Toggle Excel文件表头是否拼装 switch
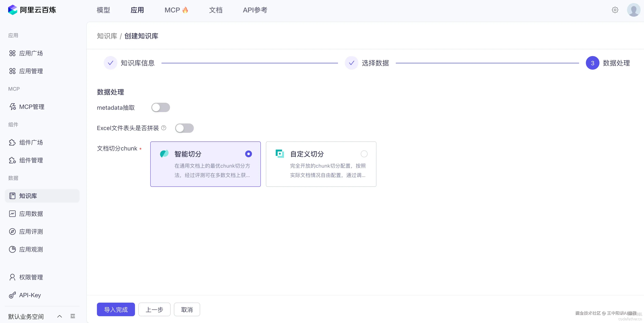The width and height of the screenshot is (644, 323). (184, 128)
